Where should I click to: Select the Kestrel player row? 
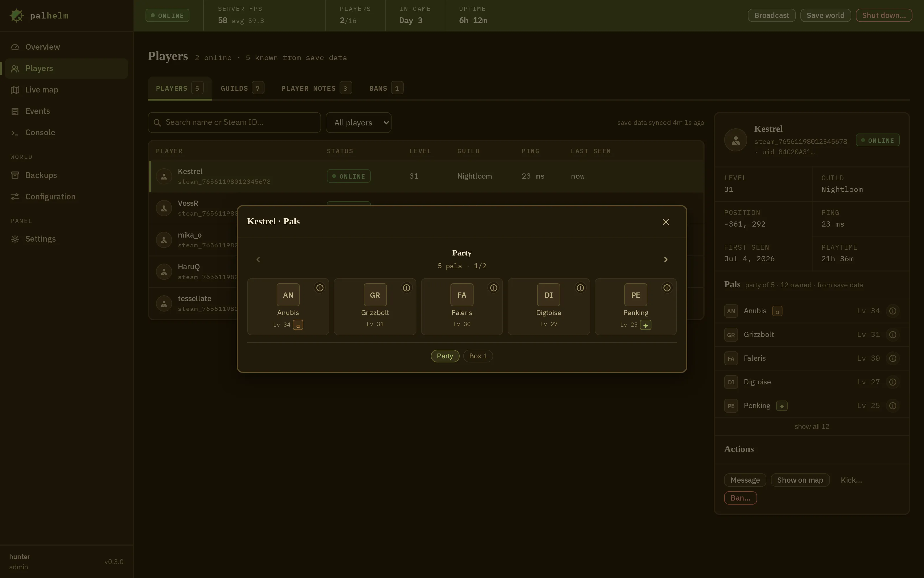[x=426, y=177]
